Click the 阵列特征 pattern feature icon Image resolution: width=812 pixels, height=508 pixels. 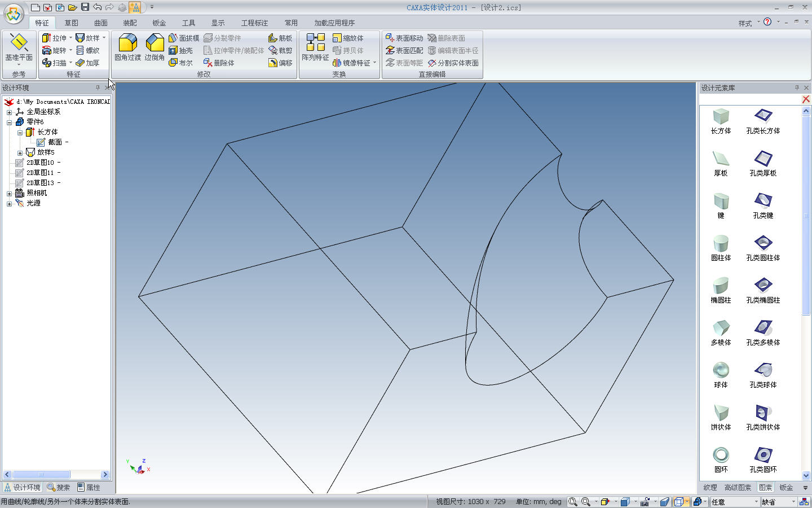point(315,46)
